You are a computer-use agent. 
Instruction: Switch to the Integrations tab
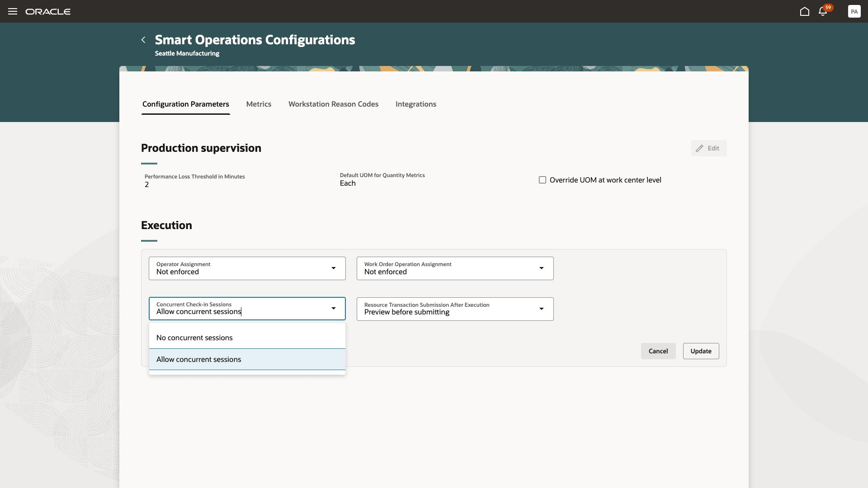coord(415,104)
